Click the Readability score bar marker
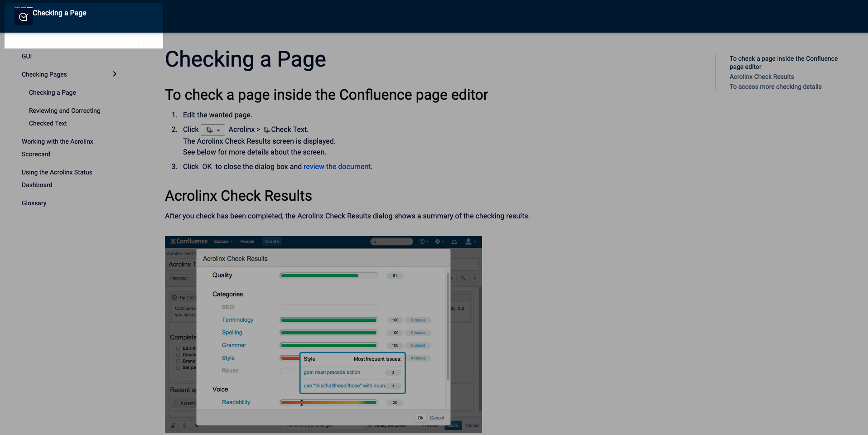 tap(302, 402)
